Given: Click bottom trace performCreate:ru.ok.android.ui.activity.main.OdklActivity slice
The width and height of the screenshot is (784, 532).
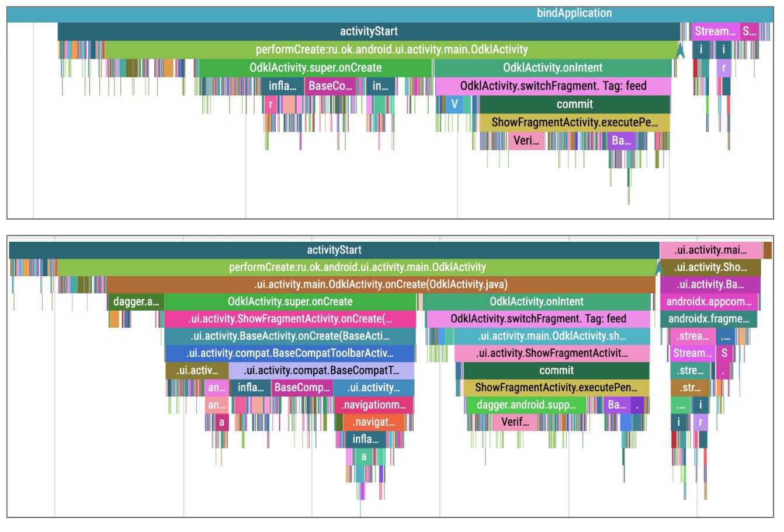Looking at the screenshot, I should pyautogui.click(x=357, y=267).
